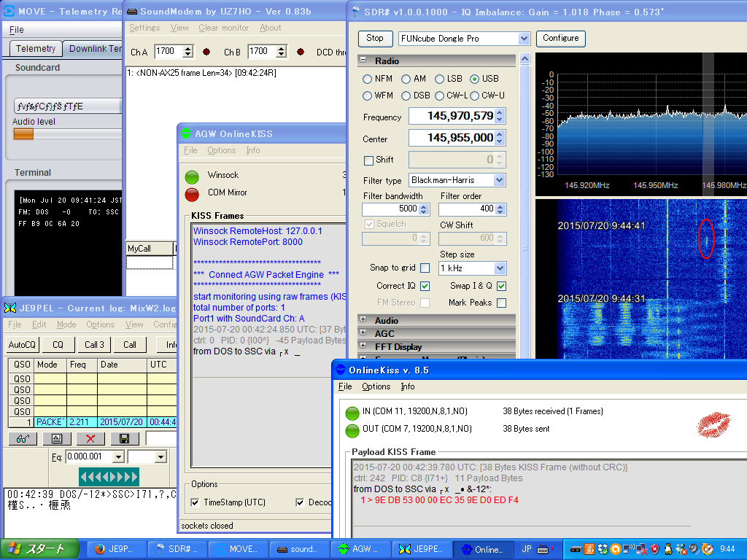Image resolution: width=747 pixels, height=560 pixels.
Task: Click the SDR# side panel scrollbar up arrow
Action: (x=525, y=59)
